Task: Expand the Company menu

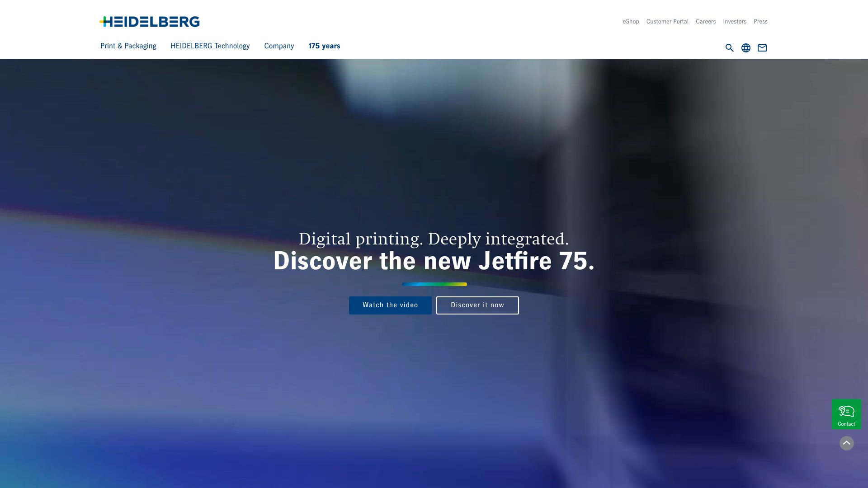Action: click(279, 46)
